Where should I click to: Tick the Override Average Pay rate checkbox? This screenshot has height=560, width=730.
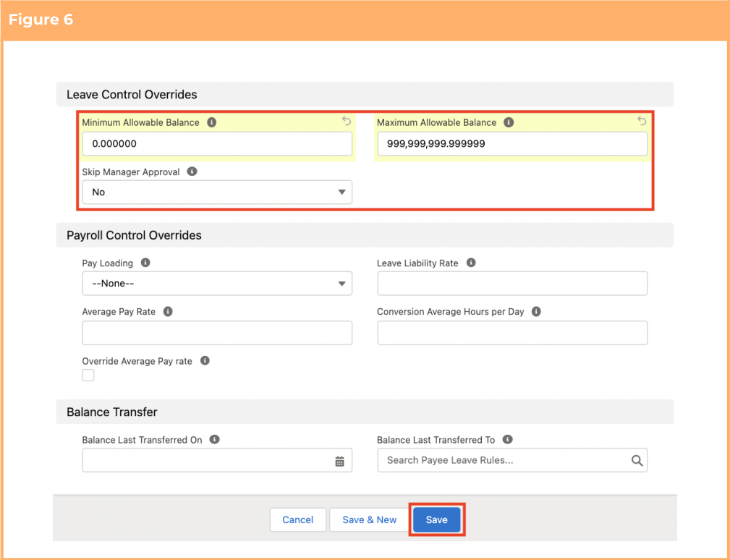tap(88, 376)
